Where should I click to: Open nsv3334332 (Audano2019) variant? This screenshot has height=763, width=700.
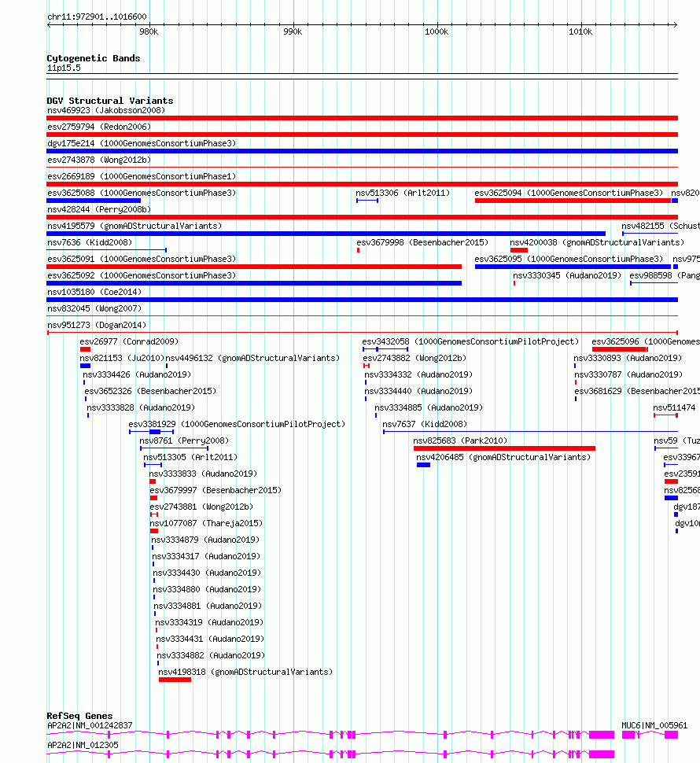[x=418, y=375]
